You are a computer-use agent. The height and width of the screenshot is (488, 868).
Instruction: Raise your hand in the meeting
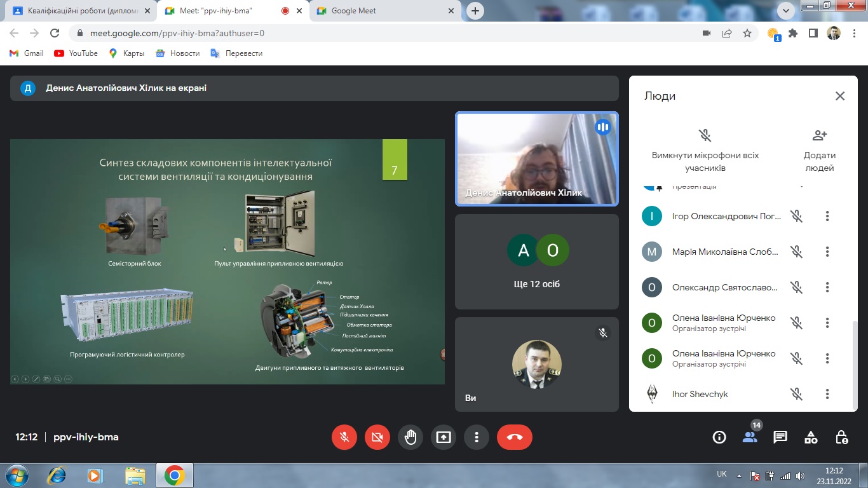tap(410, 437)
